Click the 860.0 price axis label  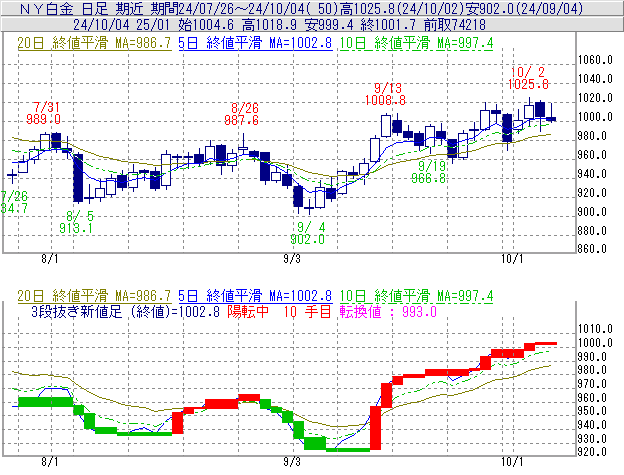point(592,249)
